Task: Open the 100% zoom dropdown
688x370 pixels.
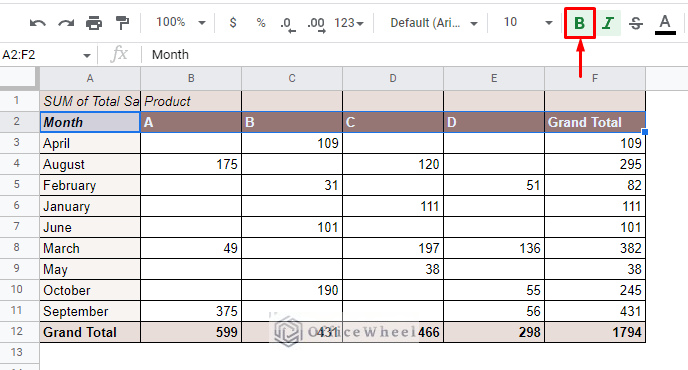Action: tap(181, 22)
